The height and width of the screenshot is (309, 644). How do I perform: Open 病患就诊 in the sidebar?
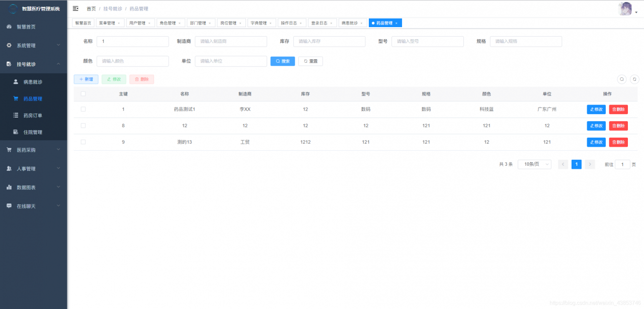pyautogui.click(x=33, y=82)
